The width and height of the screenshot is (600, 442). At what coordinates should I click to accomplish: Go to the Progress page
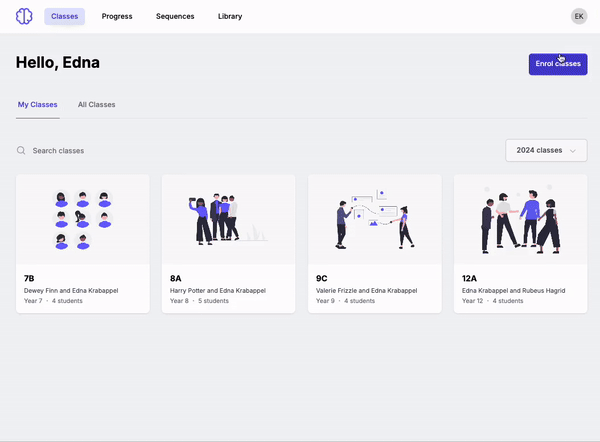(117, 17)
